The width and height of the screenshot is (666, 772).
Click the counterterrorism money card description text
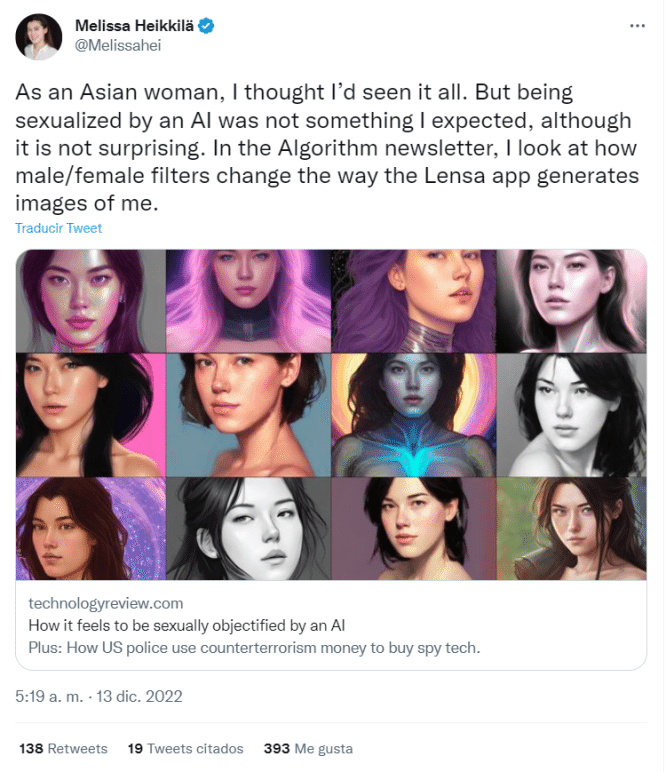click(x=254, y=648)
